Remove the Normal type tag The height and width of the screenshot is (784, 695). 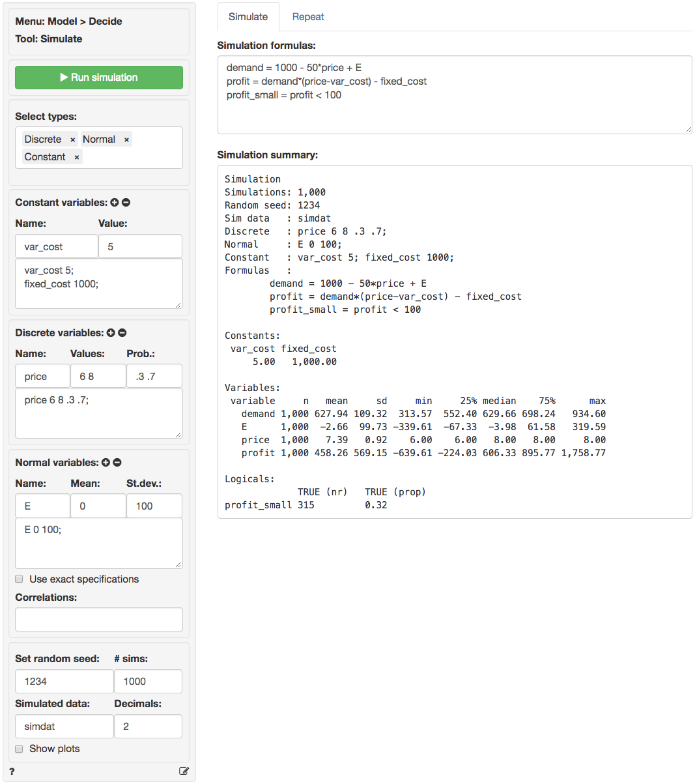point(126,139)
